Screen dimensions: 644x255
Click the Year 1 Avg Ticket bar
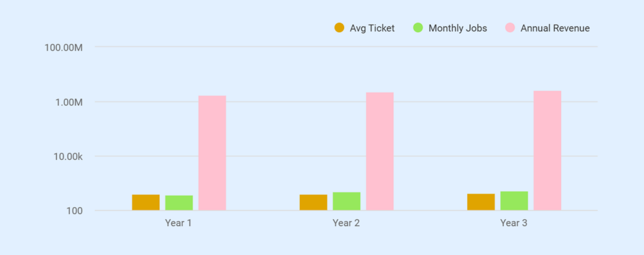(x=145, y=203)
